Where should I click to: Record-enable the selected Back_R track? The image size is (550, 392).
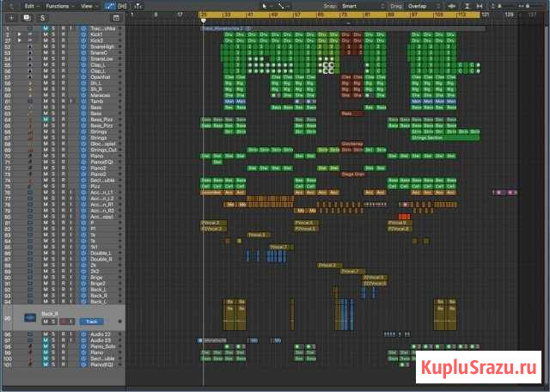point(63,322)
